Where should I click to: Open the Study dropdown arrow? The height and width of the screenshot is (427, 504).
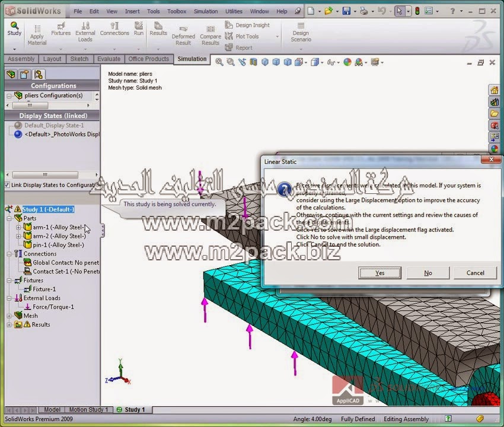tap(14, 49)
